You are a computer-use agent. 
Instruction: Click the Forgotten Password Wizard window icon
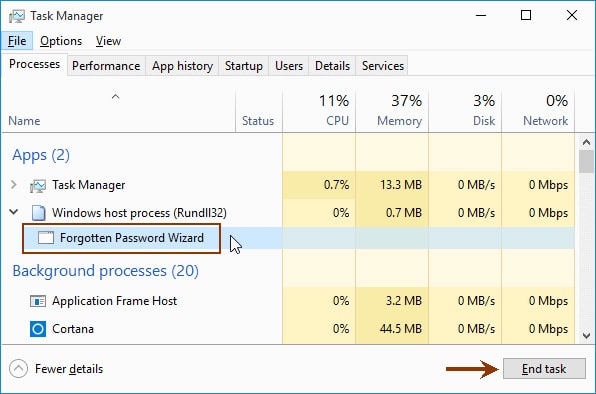[46, 238]
